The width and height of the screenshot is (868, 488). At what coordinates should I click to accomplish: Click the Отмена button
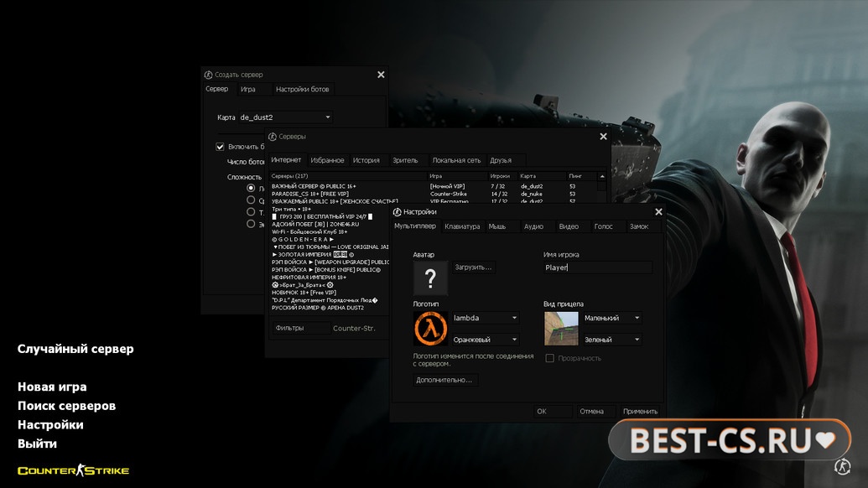pos(595,411)
